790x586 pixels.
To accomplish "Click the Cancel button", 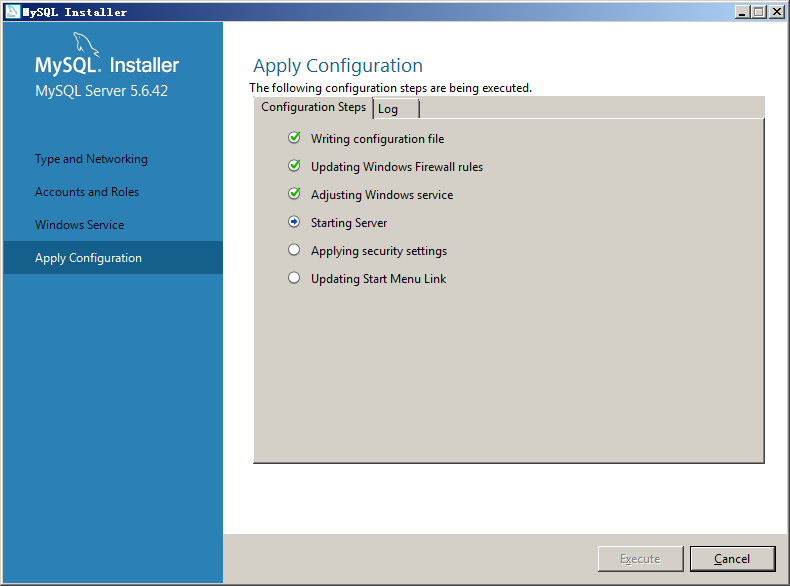I will pyautogui.click(x=732, y=559).
